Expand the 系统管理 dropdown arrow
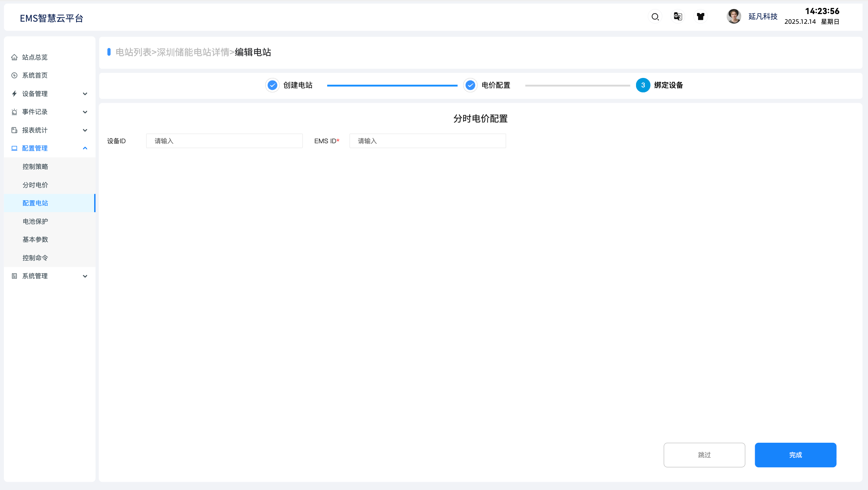This screenshot has width=868, height=490. click(85, 276)
